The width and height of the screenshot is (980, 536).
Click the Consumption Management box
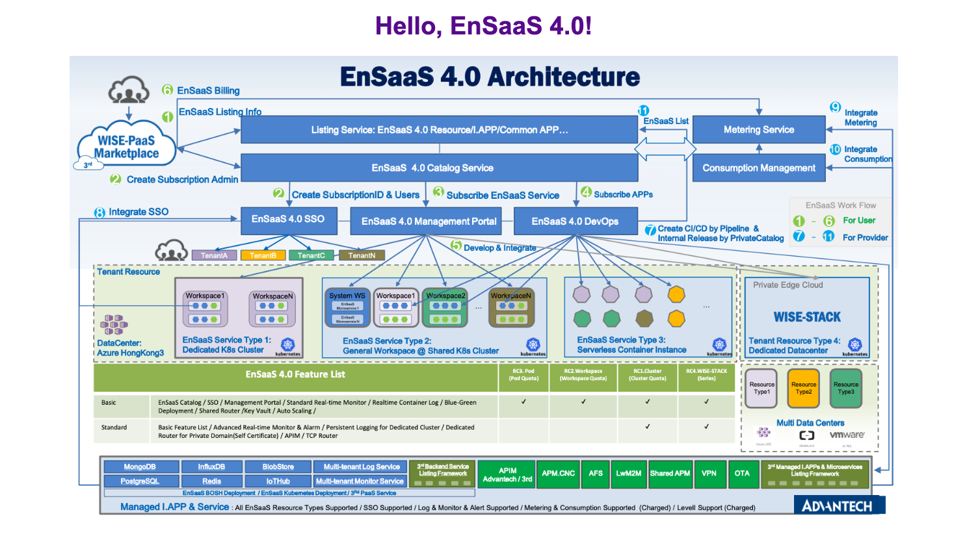click(x=759, y=168)
